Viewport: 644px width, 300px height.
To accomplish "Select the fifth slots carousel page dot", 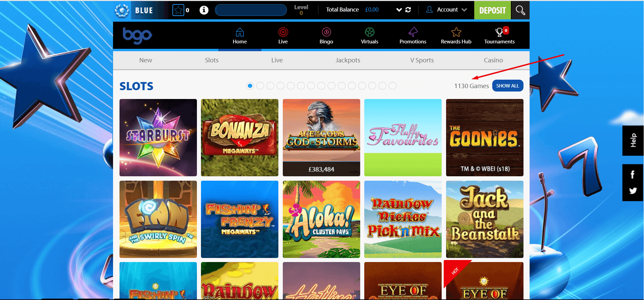I will pyautogui.click(x=291, y=86).
